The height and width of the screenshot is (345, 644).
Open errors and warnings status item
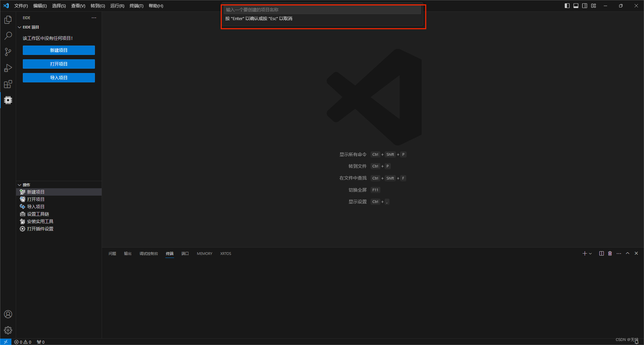[x=23, y=342]
